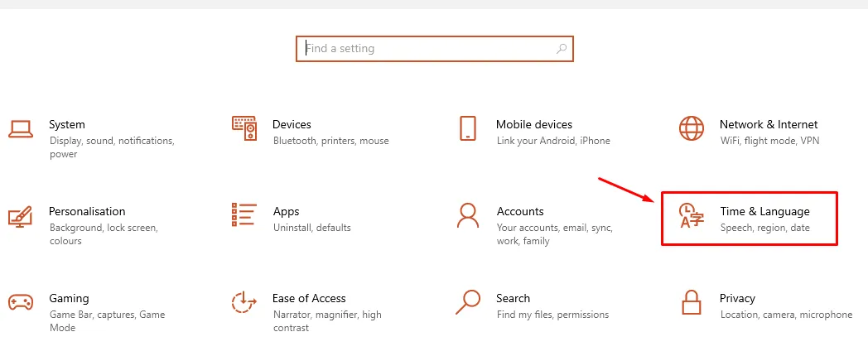Click the Gaming controller icon
The image size is (868, 356).
coord(21,302)
